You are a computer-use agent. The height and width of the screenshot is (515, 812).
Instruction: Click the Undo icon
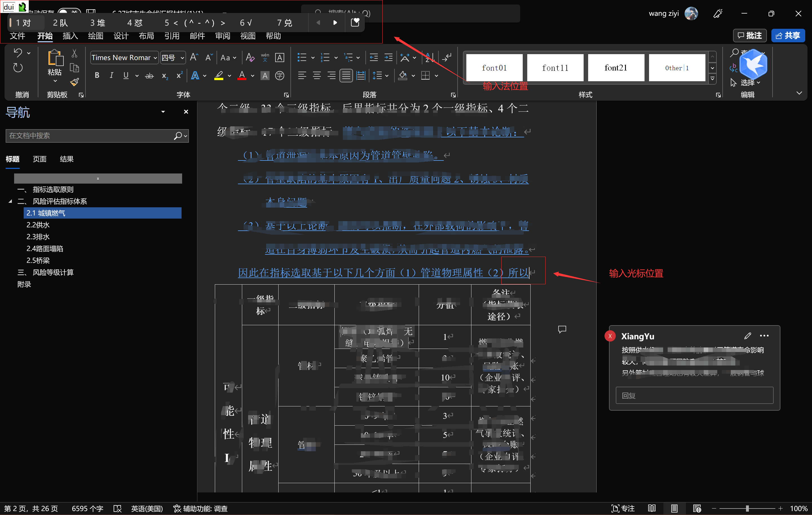(18, 53)
